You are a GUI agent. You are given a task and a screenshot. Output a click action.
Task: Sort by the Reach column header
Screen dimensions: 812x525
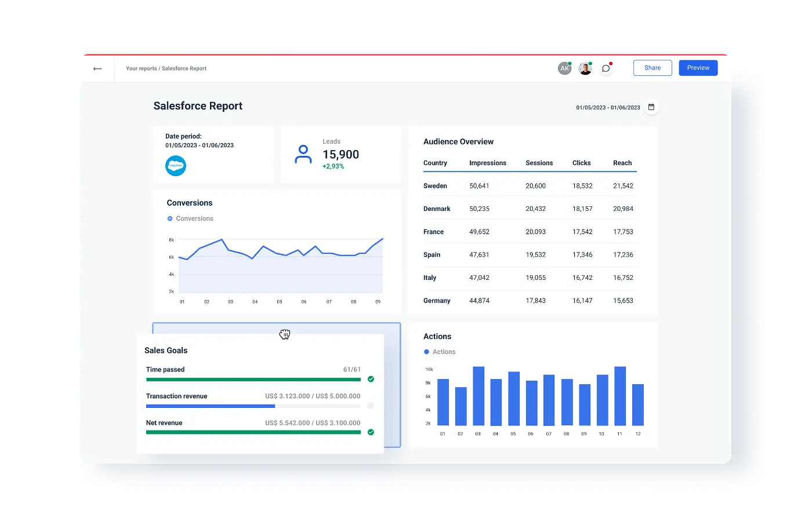622,163
